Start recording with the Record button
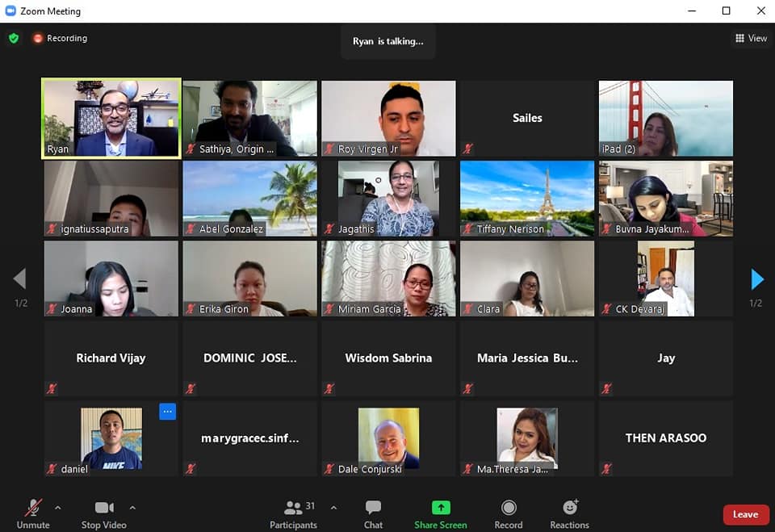 coord(508,514)
